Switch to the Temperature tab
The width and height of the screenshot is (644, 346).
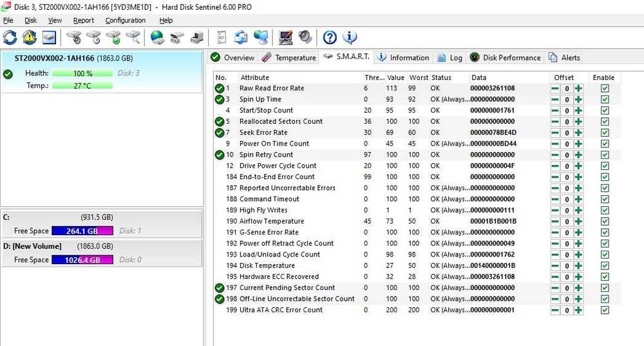pyautogui.click(x=289, y=57)
